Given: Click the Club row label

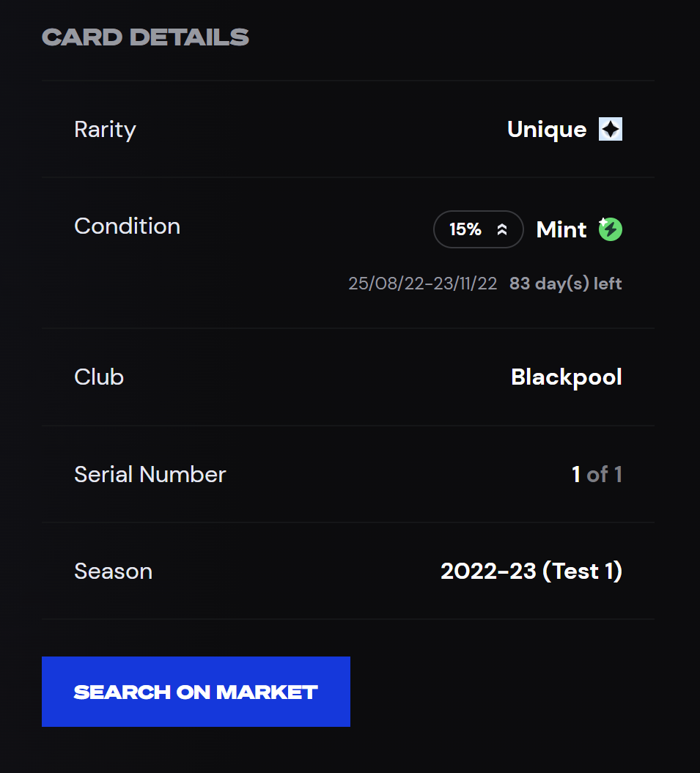Looking at the screenshot, I should 99,377.
